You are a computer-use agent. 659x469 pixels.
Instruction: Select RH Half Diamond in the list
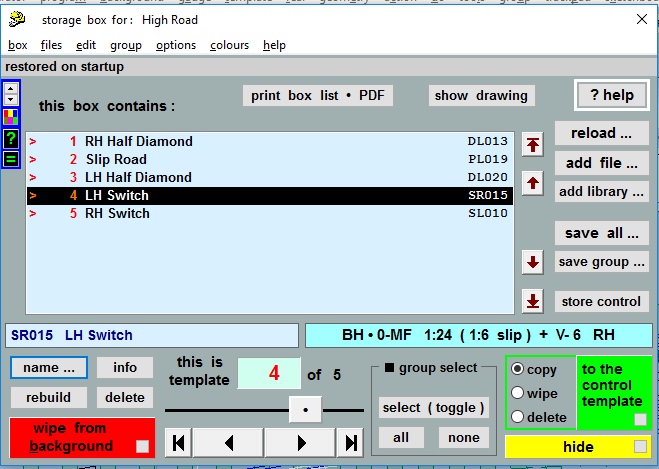click(138, 141)
